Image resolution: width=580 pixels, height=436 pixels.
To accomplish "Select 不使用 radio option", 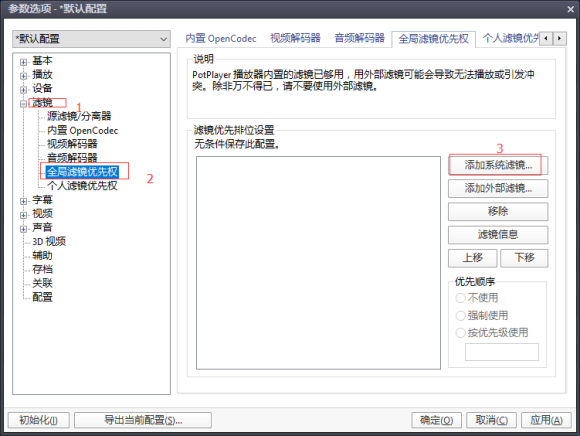I will (x=477, y=298).
